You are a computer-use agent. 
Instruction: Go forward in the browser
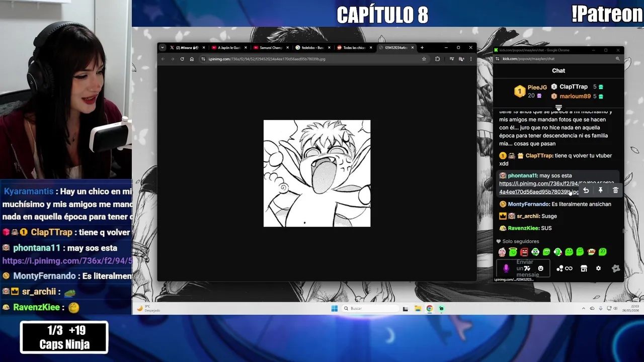[173, 59]
